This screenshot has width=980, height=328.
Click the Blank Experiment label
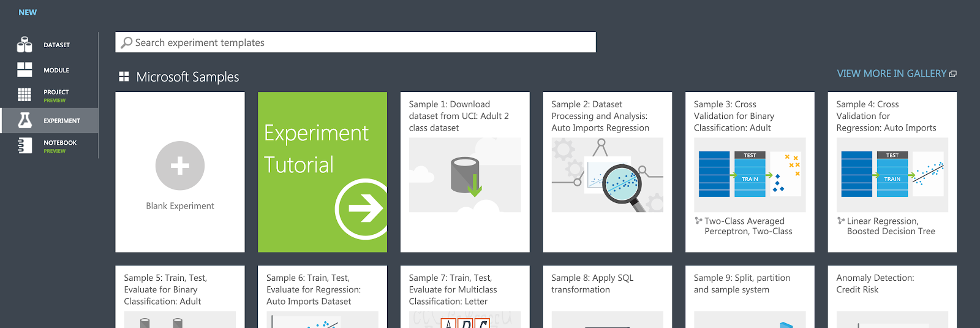click(x=180, y=206)
